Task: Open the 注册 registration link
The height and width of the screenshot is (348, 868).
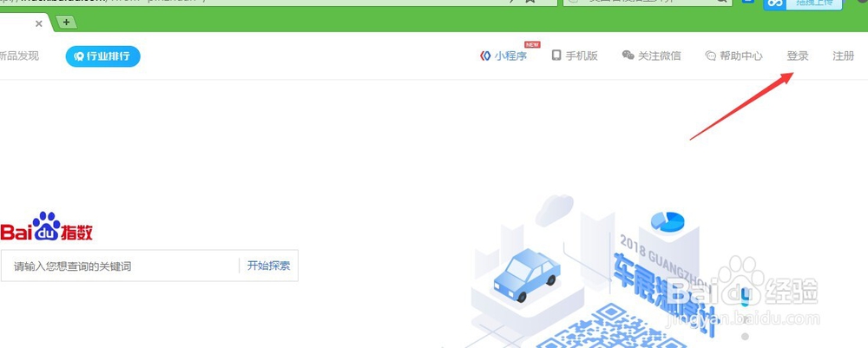Action: (x=843, y=56)
